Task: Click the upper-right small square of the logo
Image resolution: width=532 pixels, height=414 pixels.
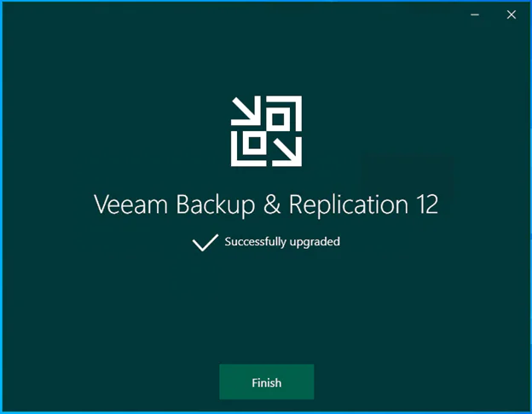Action: point(278,119)
